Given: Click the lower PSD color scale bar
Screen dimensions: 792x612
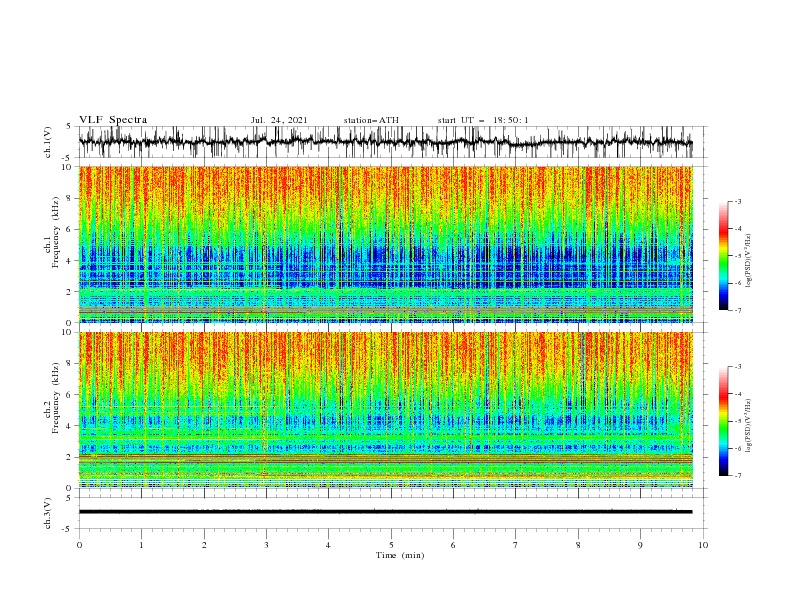Looking at the screenshot, I should (724, 421).
